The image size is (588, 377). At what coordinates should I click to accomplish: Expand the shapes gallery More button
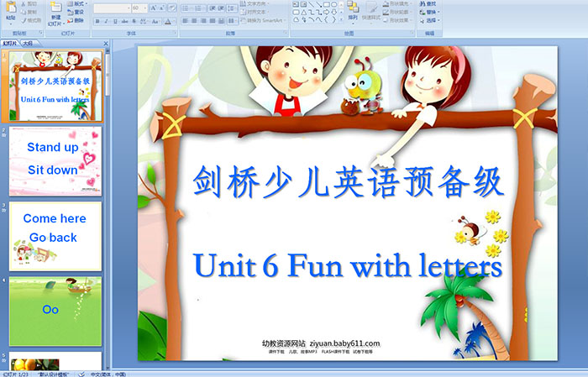(341, 19)
